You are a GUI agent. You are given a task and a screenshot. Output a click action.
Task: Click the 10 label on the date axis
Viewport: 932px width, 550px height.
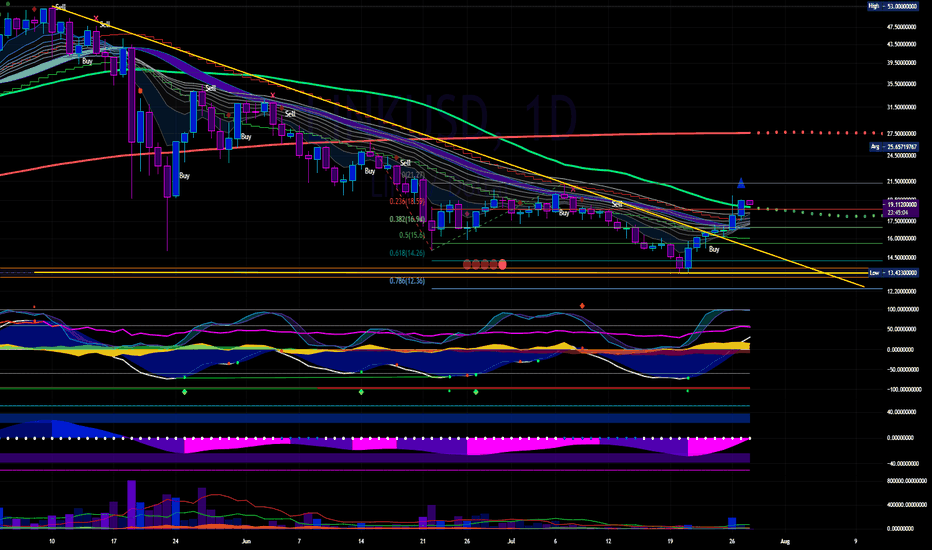point(52,542)
